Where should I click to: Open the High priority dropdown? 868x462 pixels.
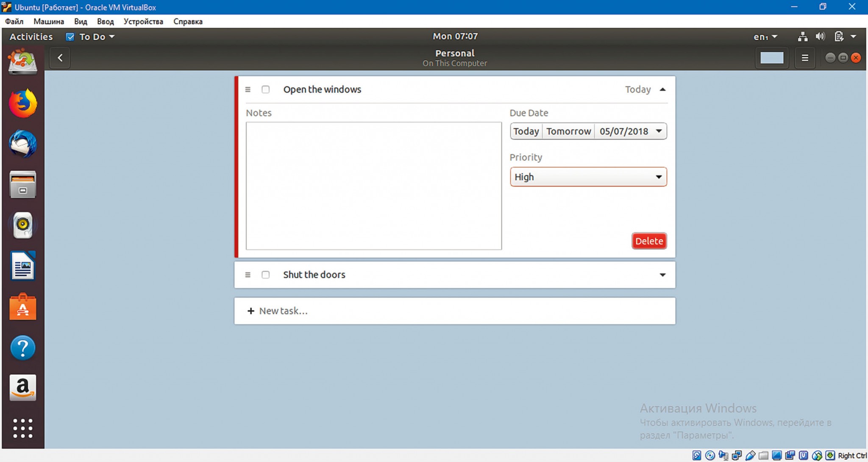tap(588, 177)
